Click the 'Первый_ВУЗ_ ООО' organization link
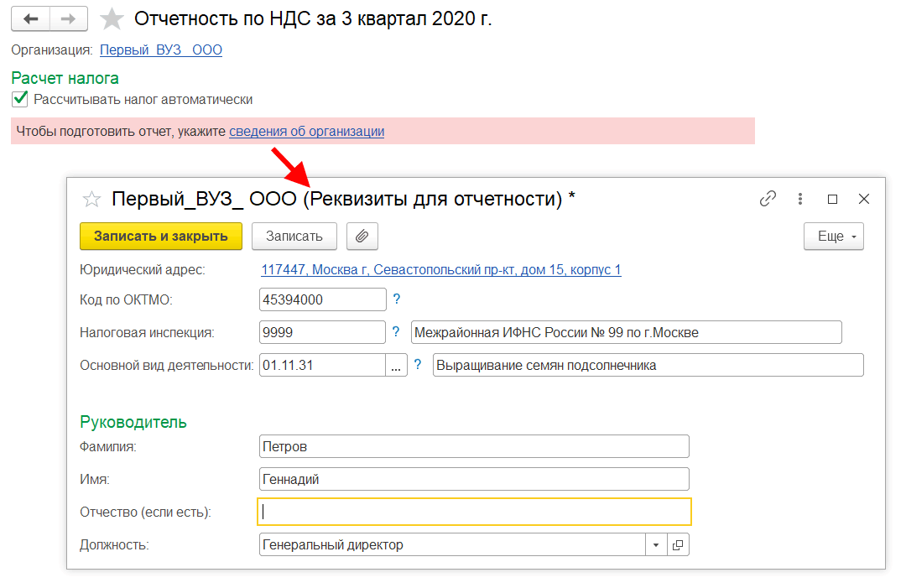 [x=161, y=49]
